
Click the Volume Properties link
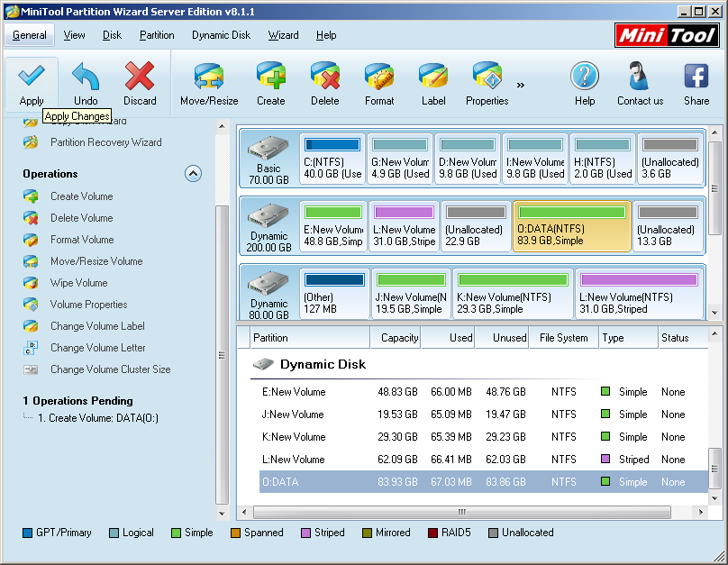[88, 304]
